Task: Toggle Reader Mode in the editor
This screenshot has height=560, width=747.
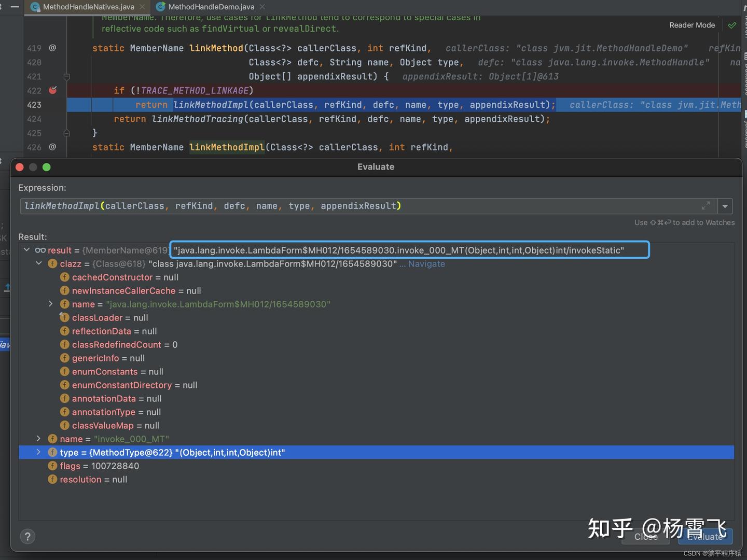Action: tap(692, 25)
